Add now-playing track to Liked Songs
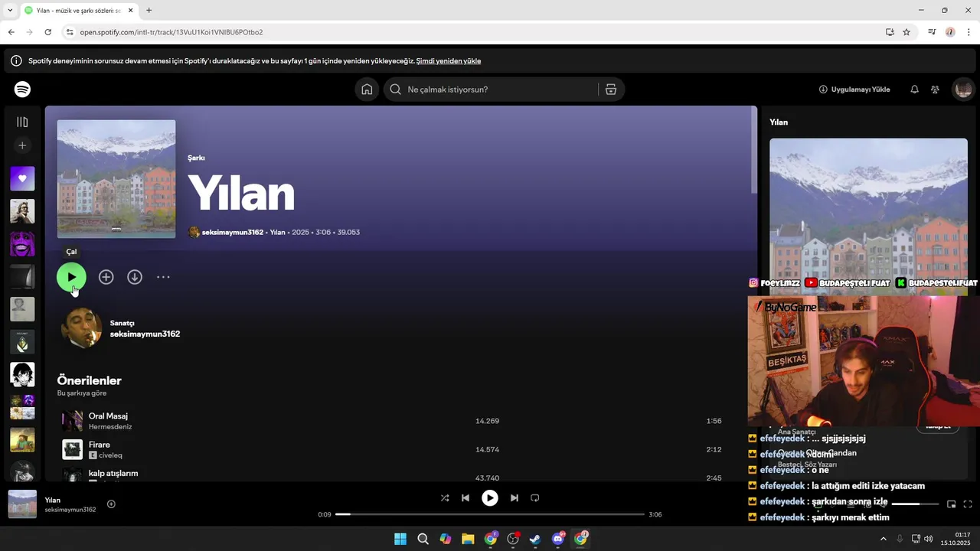Screen dimensions: 980x551 (111, 504)
